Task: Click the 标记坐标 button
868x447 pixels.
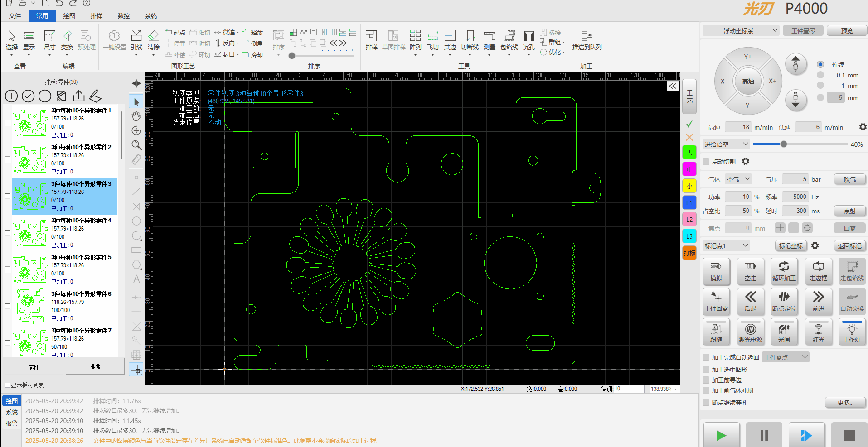Action: coord(791,246)
